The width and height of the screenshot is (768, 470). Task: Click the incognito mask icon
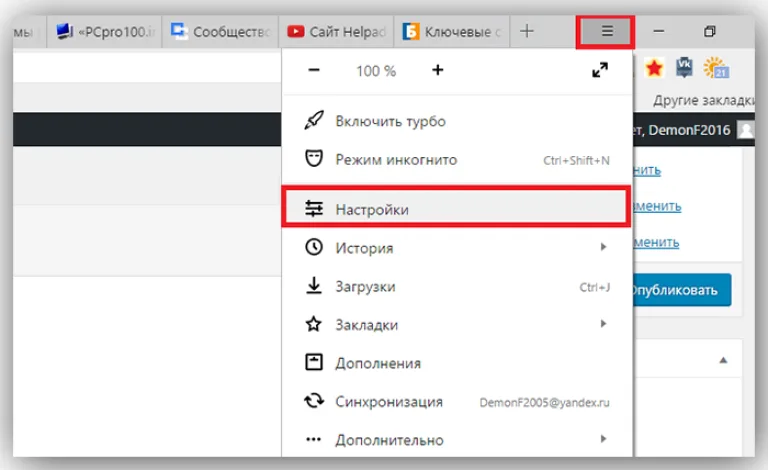pyautogui.click(x=313, y=159)
